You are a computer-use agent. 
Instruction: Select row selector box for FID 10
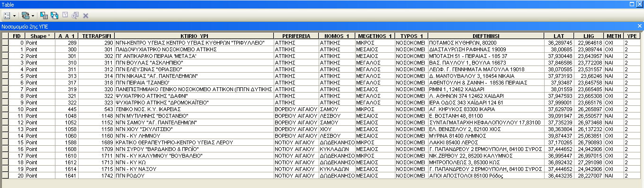point(5,109)
